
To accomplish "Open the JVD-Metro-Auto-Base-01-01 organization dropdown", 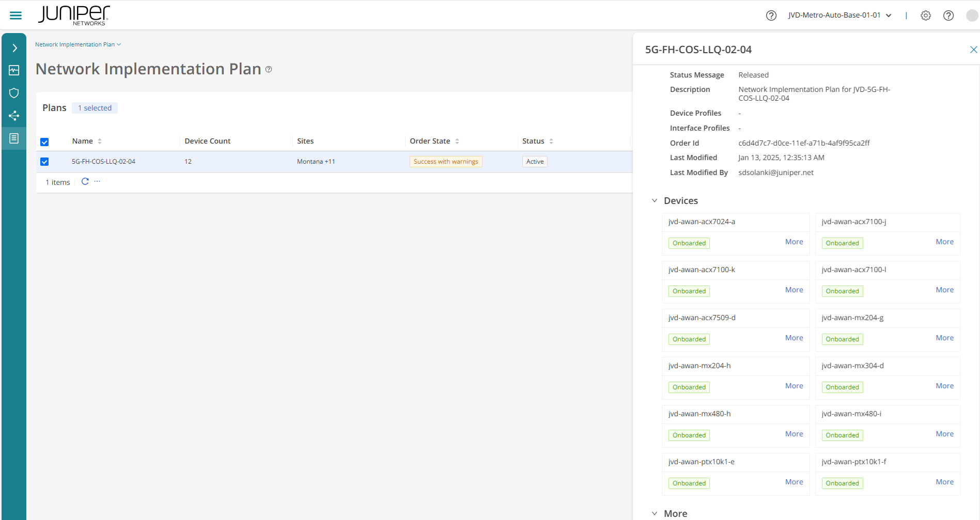I will pyautogui.click(x=839, y=15).
